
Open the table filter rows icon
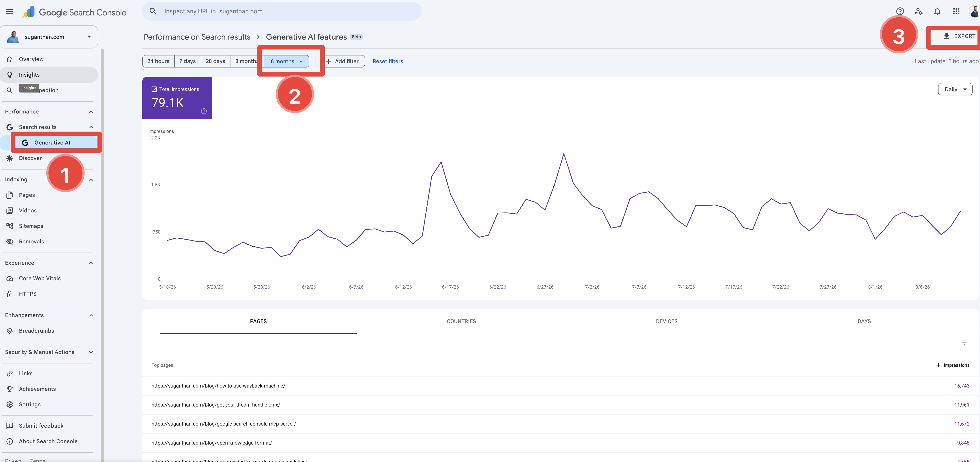964,343
